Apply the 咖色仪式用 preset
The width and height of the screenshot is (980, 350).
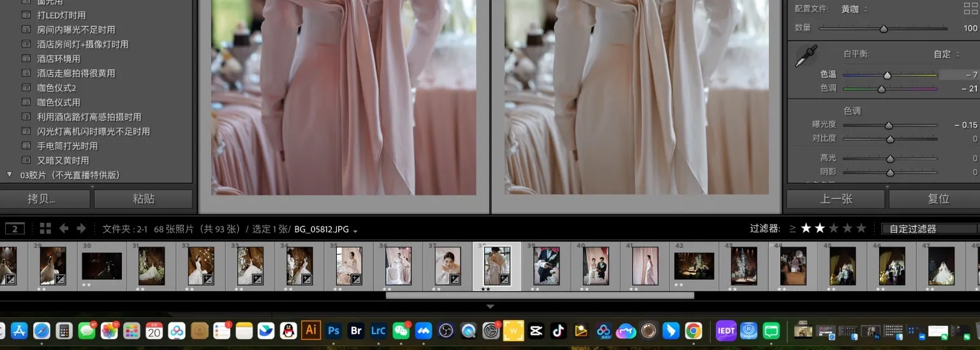pos(59,103)
